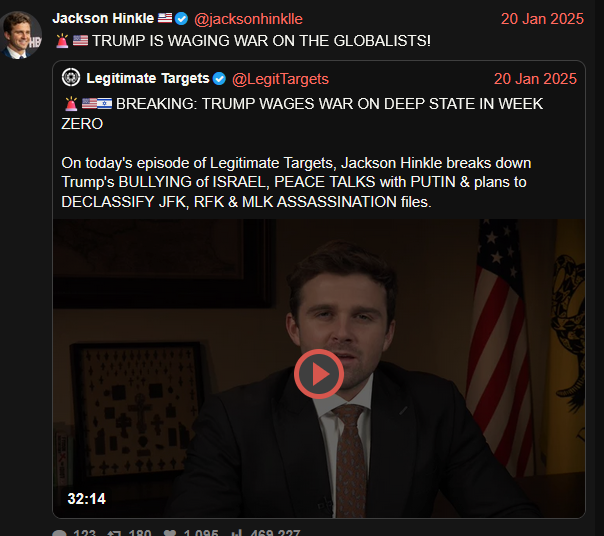The image size is (604, 536).
Task: Open quoted tweet's 20 Jan 2025 date
Action: tap(535, 79)
